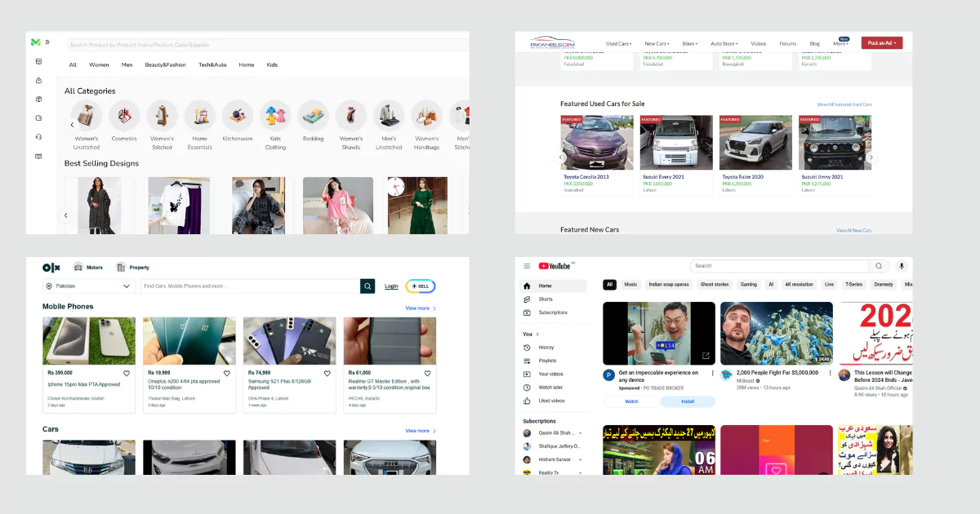Expand the You section in YouTube sidebar
The width and height of the screenshot is (980, 514).
coord(530,335)
